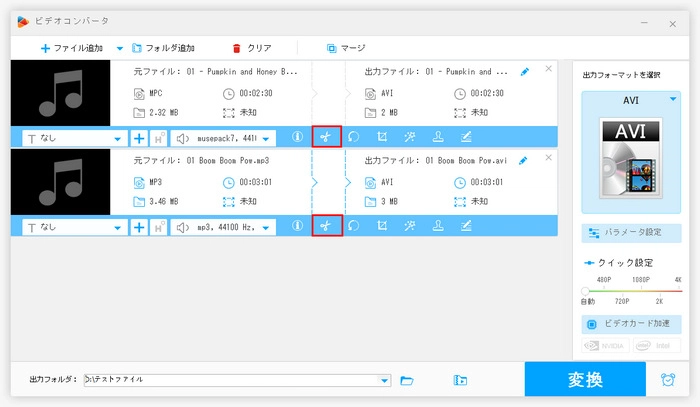Click the watermark icon in first file row
This screenshot has height=407, width=700.
tap(438, 137)
